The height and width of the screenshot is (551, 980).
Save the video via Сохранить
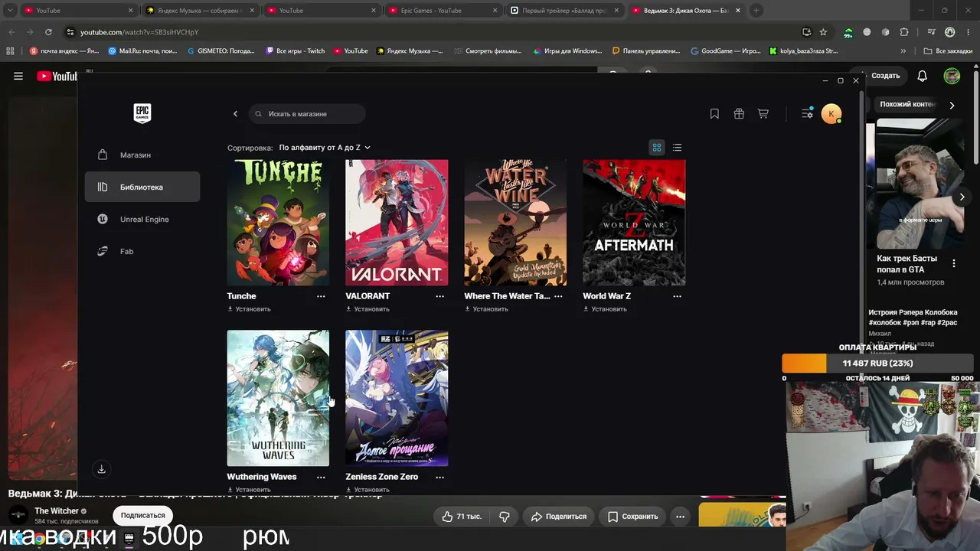tap(633, 517)
